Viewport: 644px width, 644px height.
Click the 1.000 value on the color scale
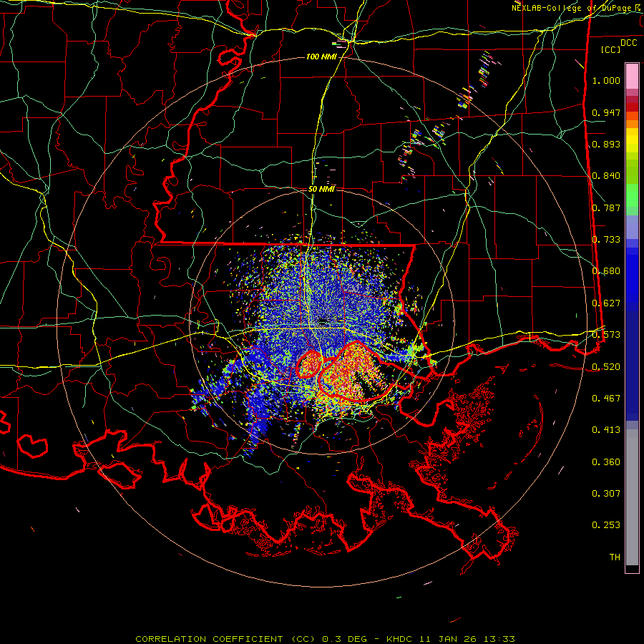pos(606,80)
